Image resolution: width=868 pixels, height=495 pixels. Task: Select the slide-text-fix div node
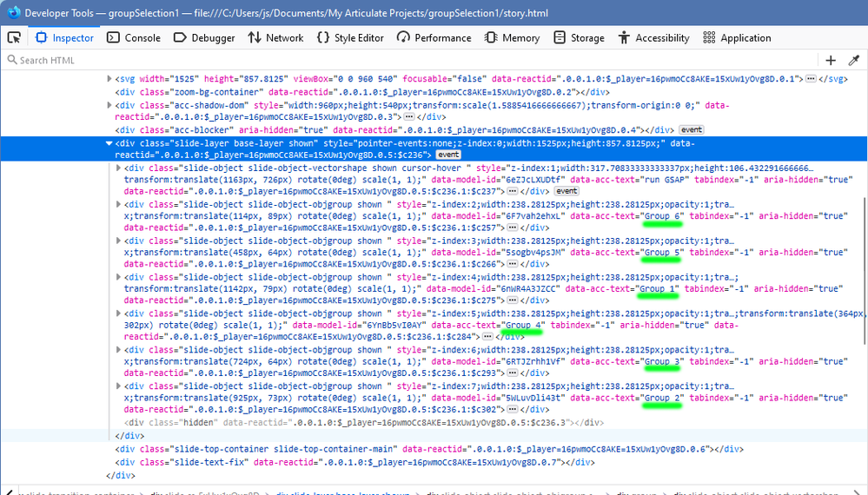point(354,462)
